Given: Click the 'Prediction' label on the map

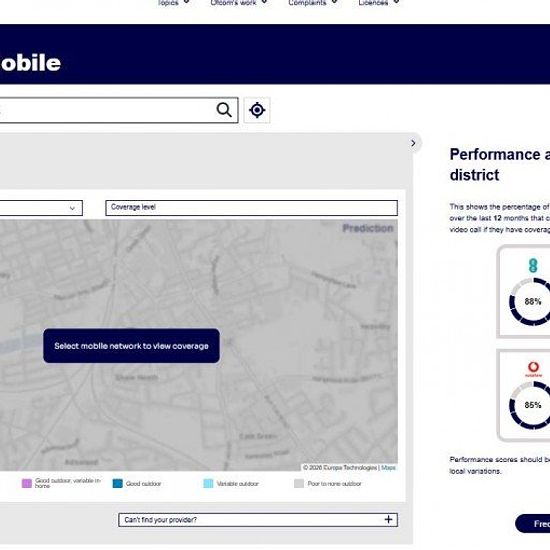Looking at the screenshot, I should click(x=368, y=228).
